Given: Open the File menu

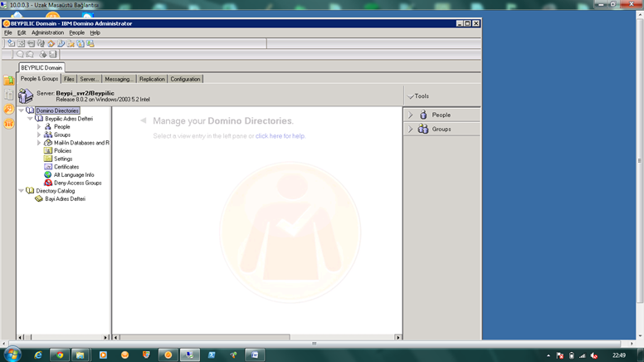Looking at the screenshot, I should [7, 32].
